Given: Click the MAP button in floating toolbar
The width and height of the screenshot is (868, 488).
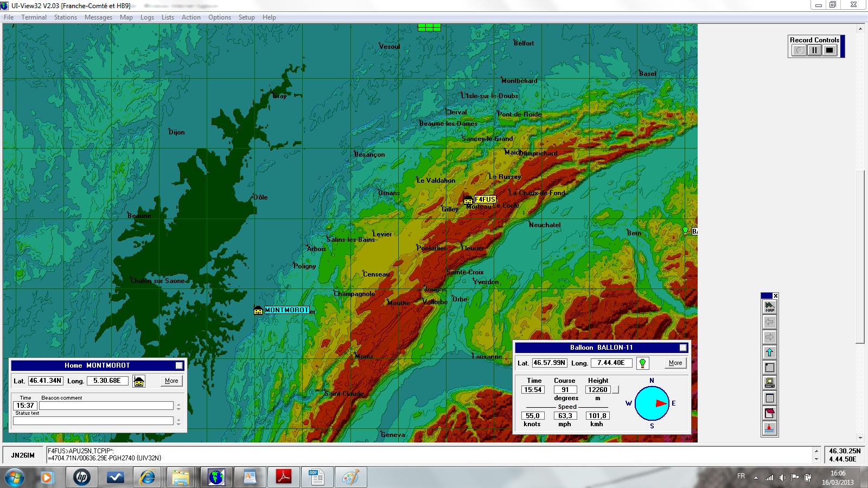Looking at the screenshot, I should (769, 307).
